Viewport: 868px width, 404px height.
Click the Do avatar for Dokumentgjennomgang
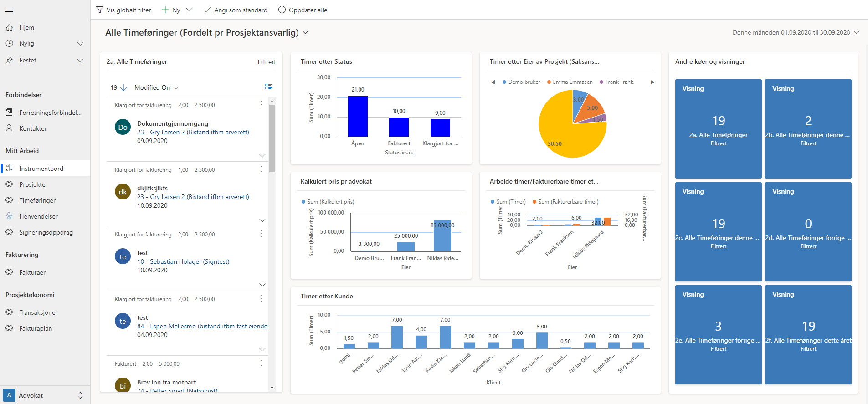pyautogui.click(x=123, y=128)
